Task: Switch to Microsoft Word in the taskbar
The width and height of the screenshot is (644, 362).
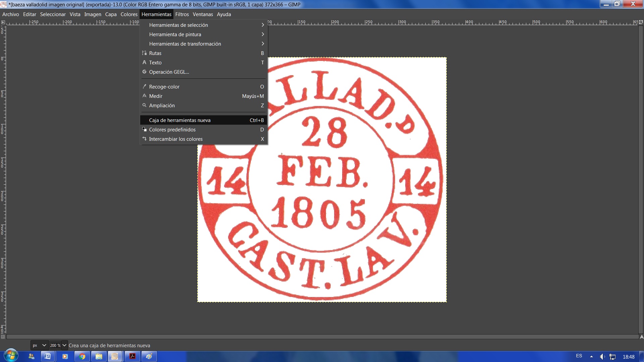Action: (x=48, y=356)
